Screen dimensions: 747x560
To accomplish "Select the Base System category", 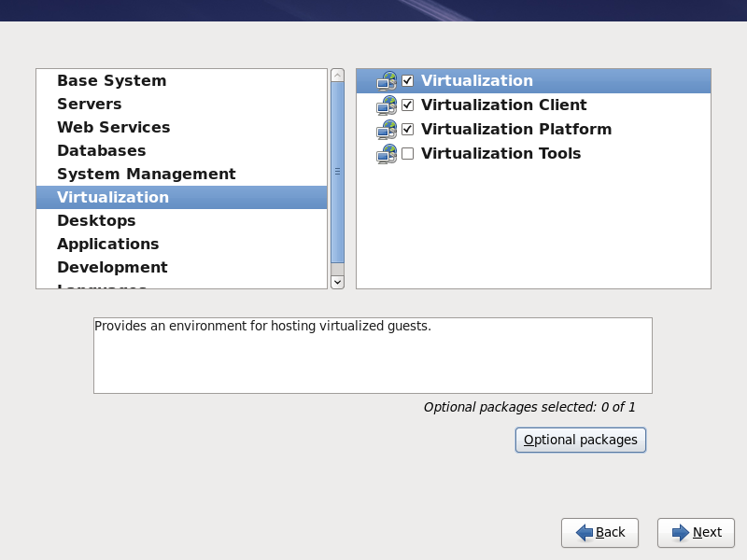I will 111,81.
